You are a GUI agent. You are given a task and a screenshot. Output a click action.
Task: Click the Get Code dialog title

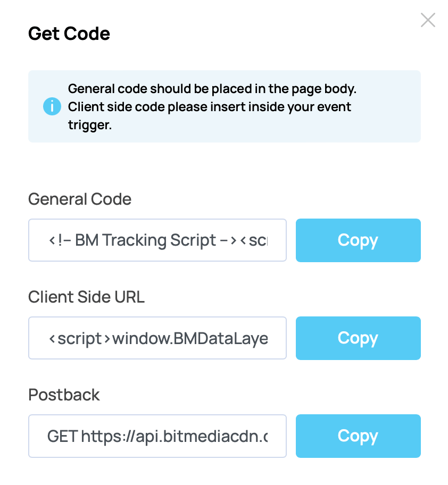coord(69,34)
